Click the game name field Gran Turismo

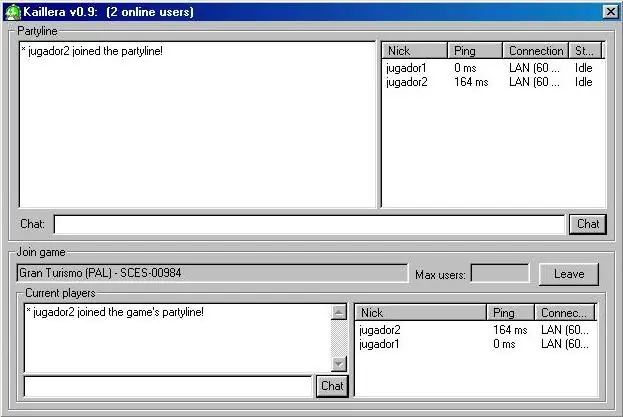click(212, 273)
